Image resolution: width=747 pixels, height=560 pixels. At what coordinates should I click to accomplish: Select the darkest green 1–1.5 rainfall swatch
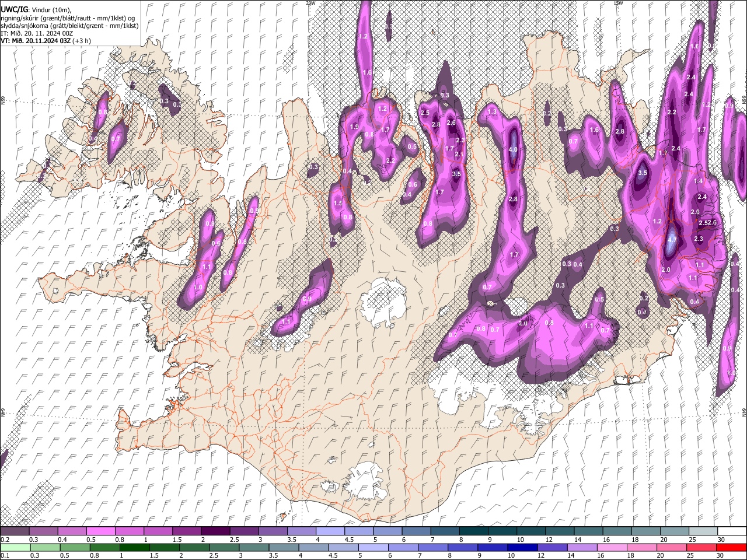coord(135,547)
